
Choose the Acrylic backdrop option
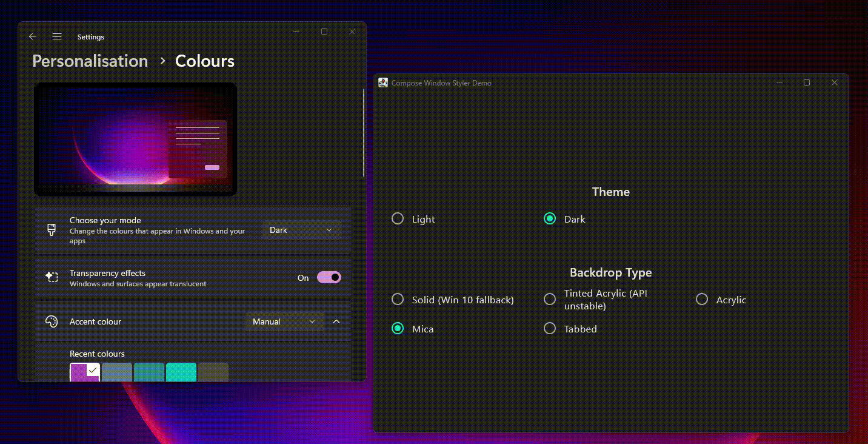coord(702,299)
